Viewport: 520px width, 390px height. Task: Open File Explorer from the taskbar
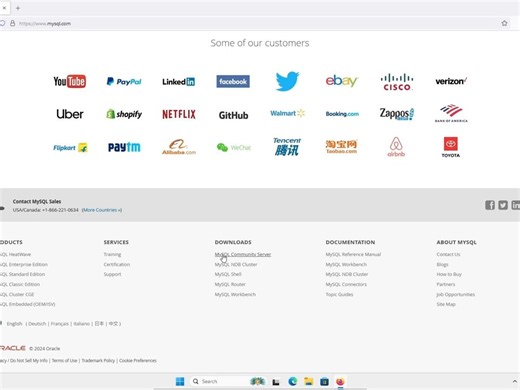click(x=309, y=381)
